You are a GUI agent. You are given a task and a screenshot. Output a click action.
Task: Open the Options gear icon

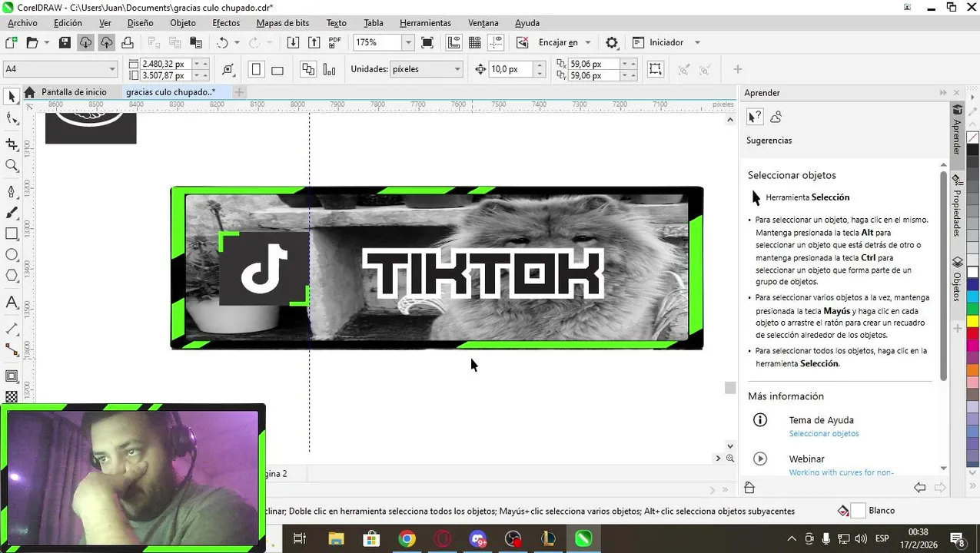pyautogui.click(x=612, y=43)
